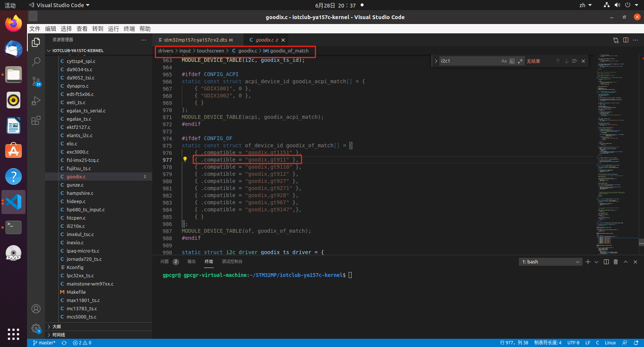Screen dimensions: 644x347
Task: Toggle match case in find box
Action: point(504,61)
